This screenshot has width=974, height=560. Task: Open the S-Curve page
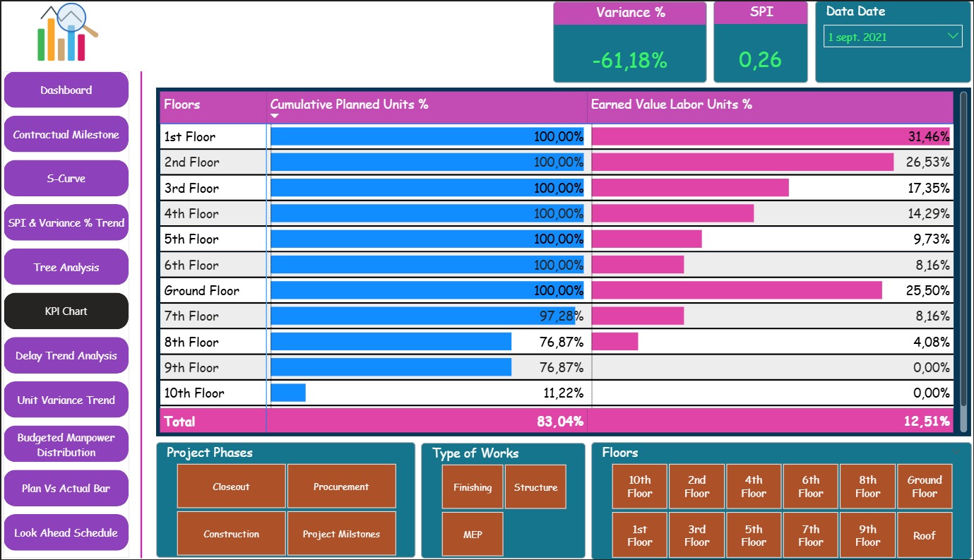pyautogui.click(x=66, y=178)
